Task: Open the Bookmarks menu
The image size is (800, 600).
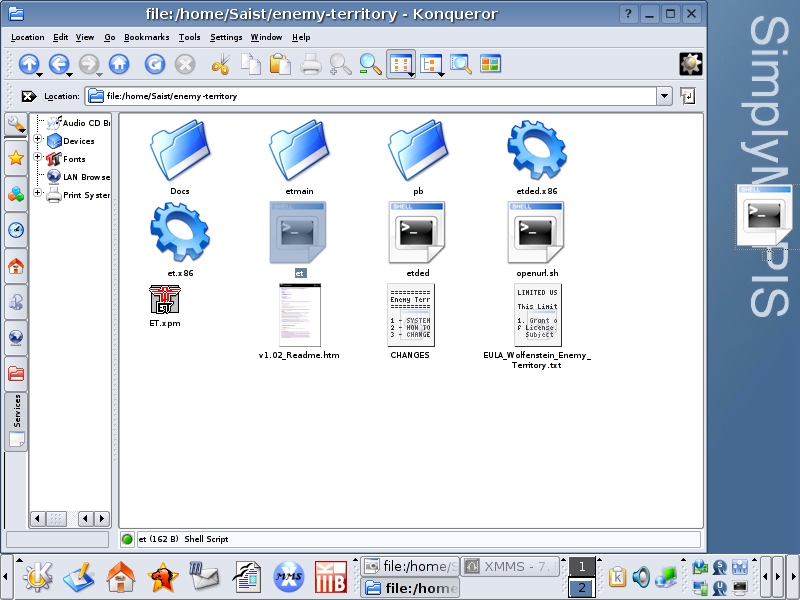Action: pos(147,37)
